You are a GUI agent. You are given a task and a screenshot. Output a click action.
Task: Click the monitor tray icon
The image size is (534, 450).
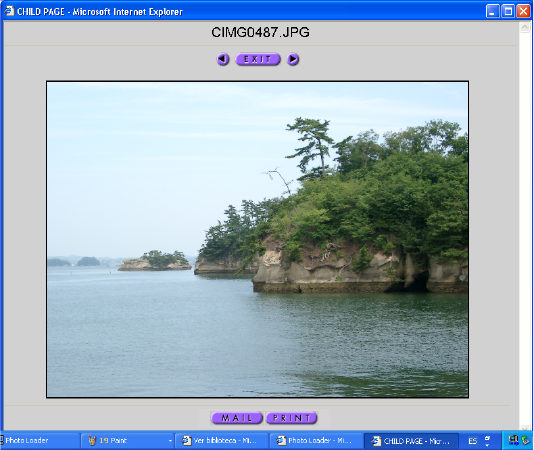point(513,440)
